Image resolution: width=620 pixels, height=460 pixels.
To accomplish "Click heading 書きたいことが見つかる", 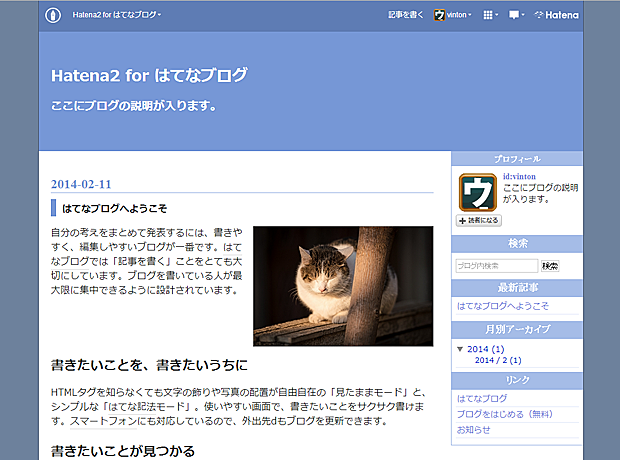I will point(123,451).
